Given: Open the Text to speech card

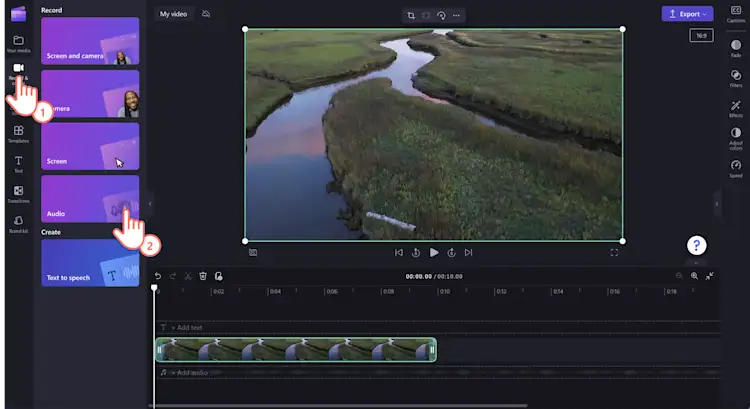Looking at the screenshot, I should pyautogui.click(x=90, y=263).
